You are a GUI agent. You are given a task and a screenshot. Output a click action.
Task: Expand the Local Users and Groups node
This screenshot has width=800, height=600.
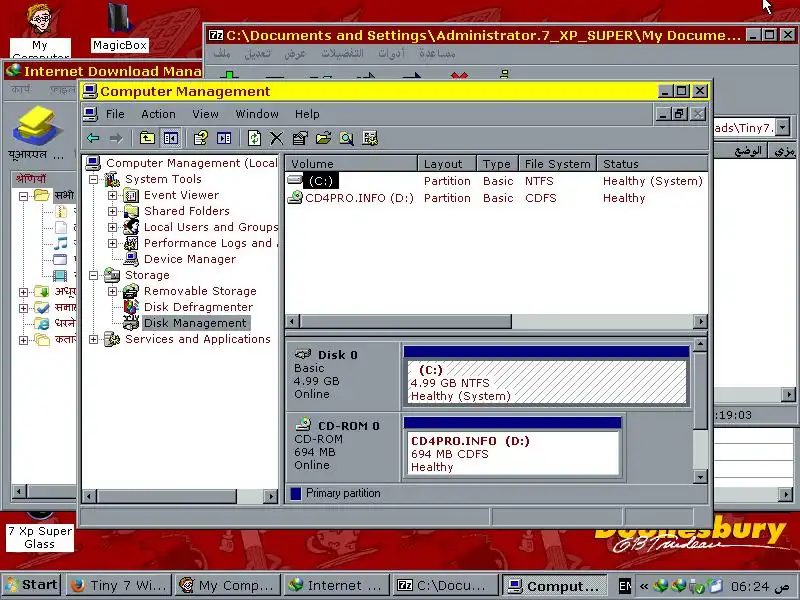(x=112, y=227)
